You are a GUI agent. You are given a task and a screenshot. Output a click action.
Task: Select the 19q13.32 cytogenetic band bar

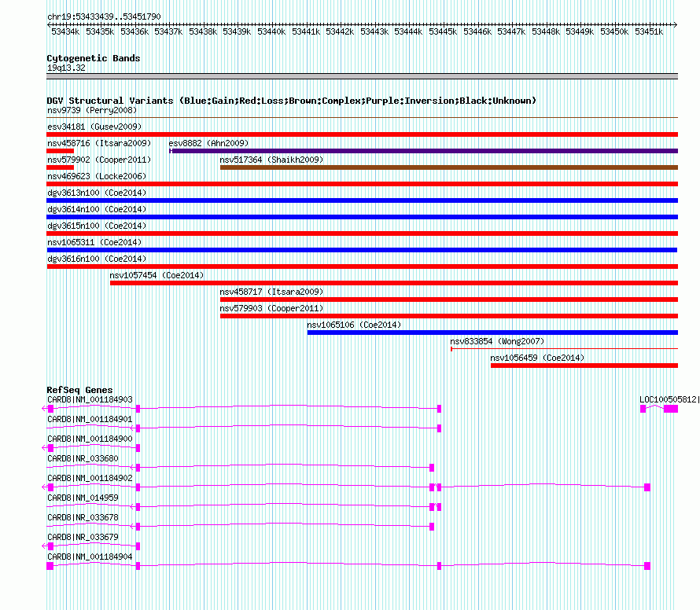click(x=362, y=76)
